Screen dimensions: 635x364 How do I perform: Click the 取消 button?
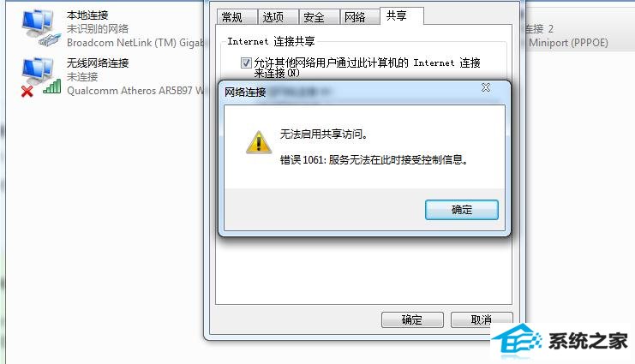click(x=482, y=319)
